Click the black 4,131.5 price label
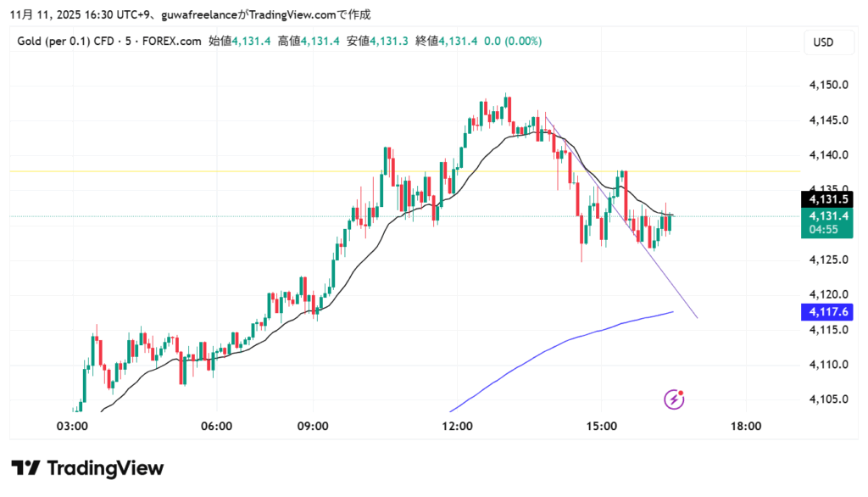This screenshot has height=497, width=868. coord(826,200)
